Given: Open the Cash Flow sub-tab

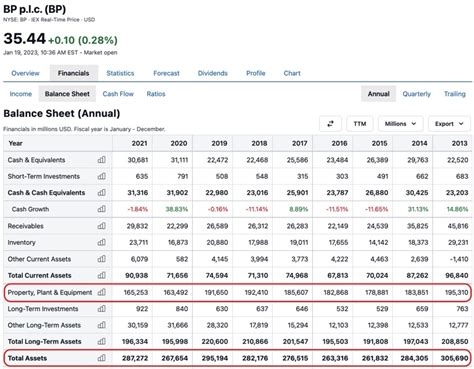Looking at the screenshot, I should (118, 94).
